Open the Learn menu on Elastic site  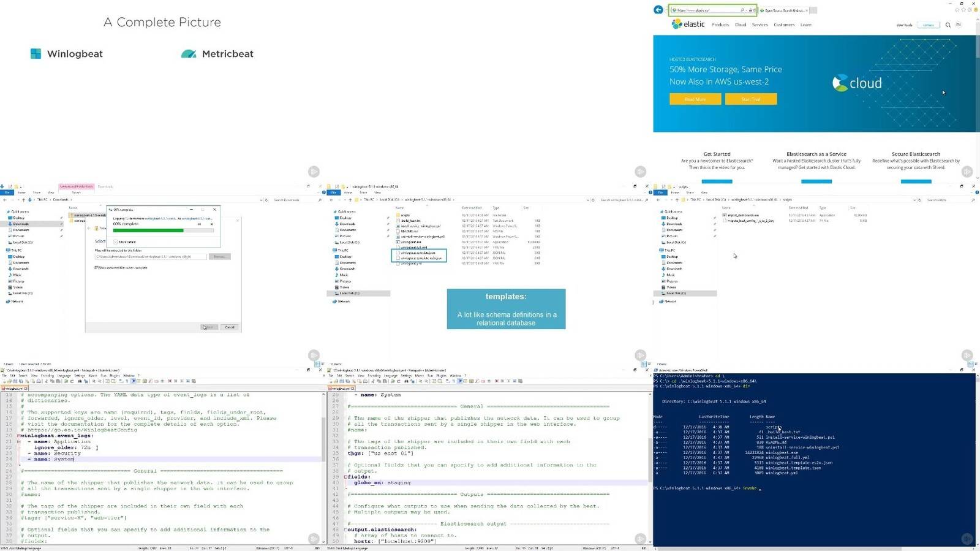pos(806,25)
